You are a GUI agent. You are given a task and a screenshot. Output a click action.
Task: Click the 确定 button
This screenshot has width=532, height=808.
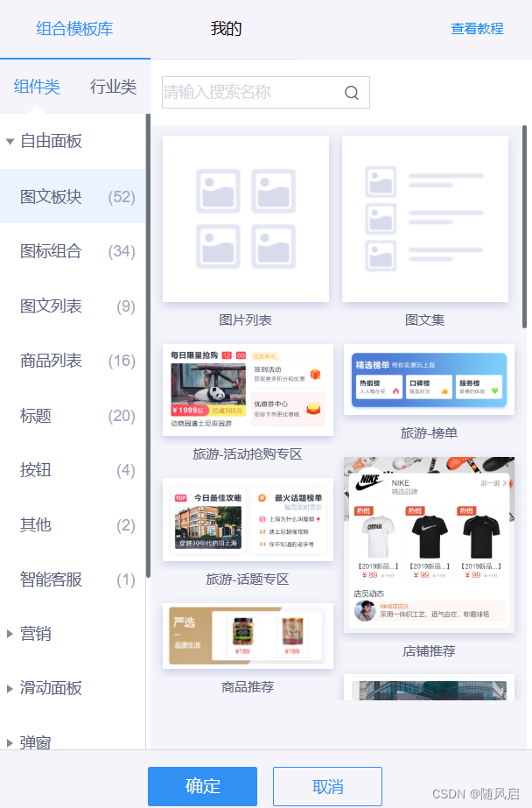coord(202,786)
